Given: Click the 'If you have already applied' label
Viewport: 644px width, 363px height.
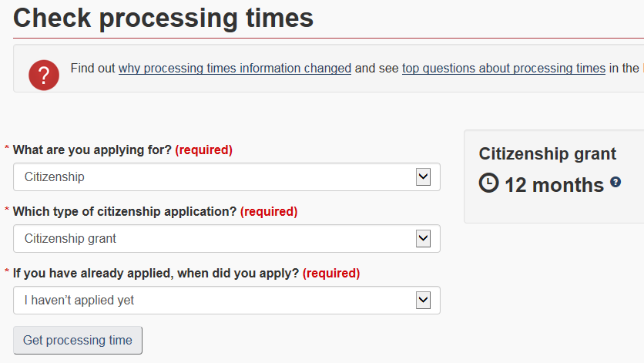Looking at the screenshot, I should point(156,273).
